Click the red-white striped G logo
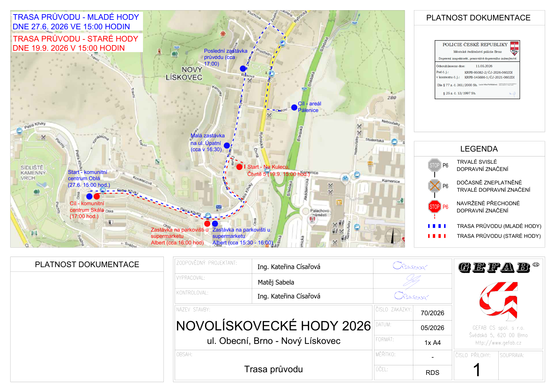 (x=498, y=301)
